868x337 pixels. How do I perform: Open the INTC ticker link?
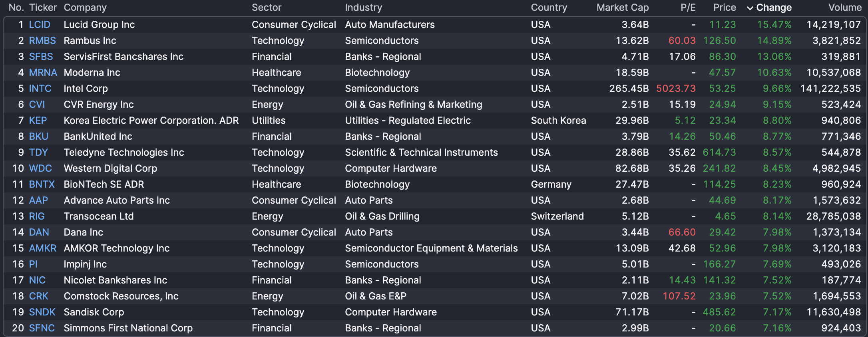tap(40, 89)
